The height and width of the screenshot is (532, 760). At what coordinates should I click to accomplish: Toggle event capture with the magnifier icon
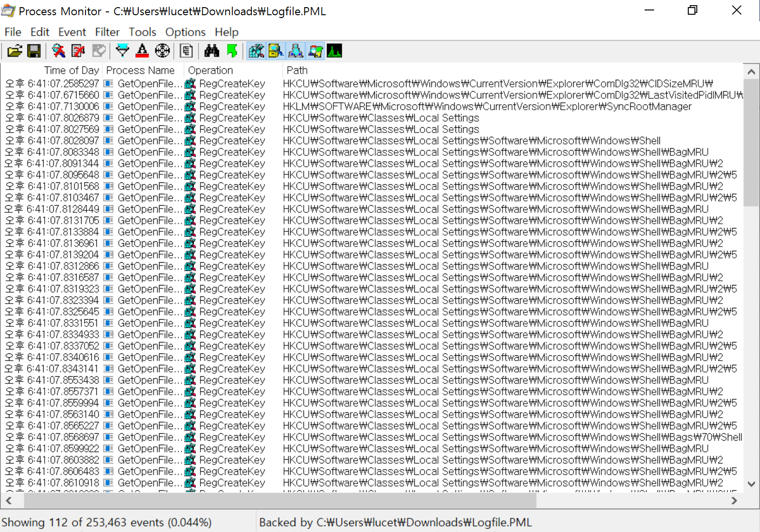(59, 51)
